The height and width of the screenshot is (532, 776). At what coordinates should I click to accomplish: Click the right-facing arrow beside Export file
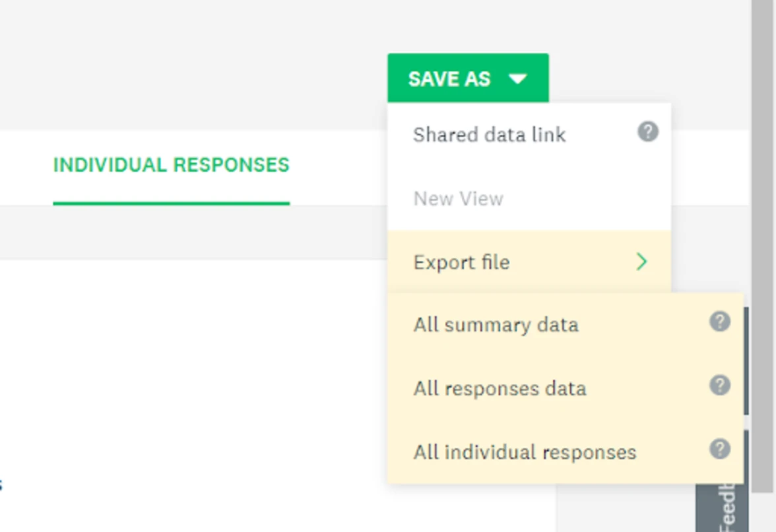pos(641,262)
